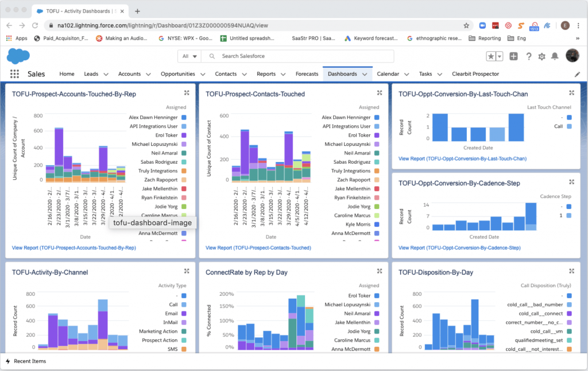
Task: Open View Report link for TOFU-Prospect-Accounts-Touched-By-Rep
Action: pos(74,248)
